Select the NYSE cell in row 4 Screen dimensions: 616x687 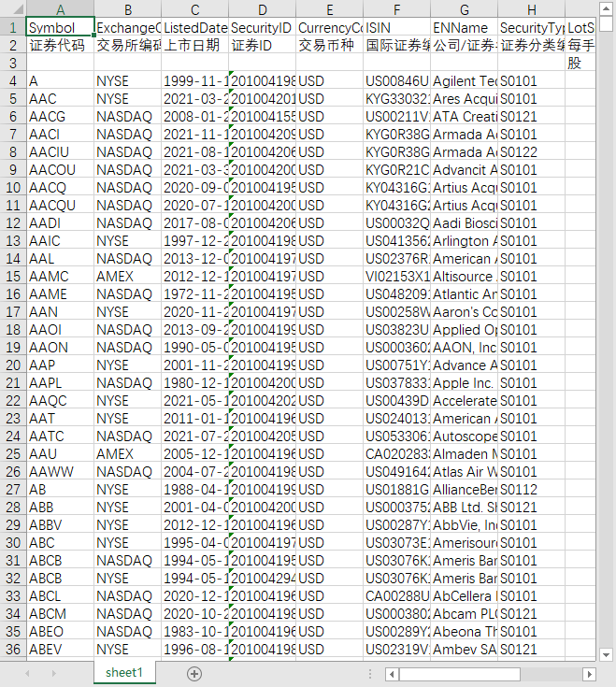[128, 81]
